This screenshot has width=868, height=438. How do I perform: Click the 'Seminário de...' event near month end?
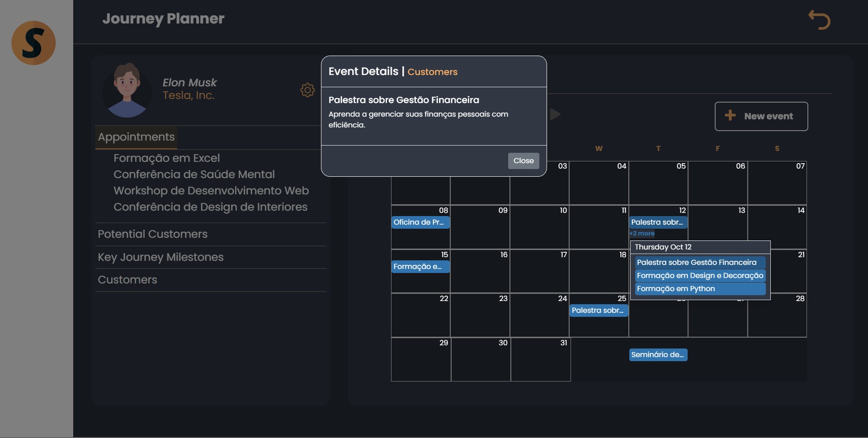[658, 354]
